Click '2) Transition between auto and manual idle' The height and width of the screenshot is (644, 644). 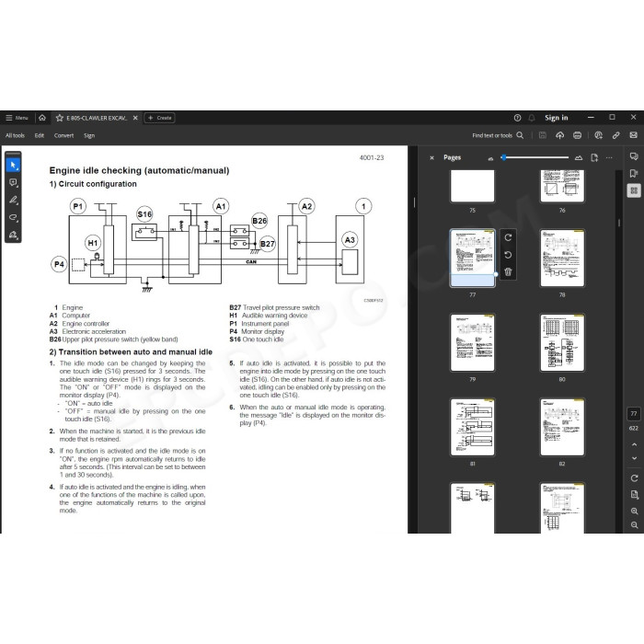(131, 352)
